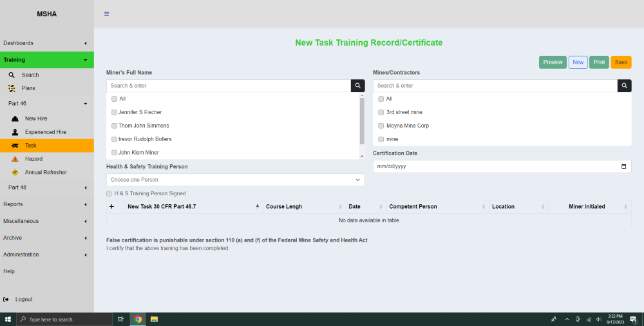Show hidden system tray icons
The image size is (644, 326).
point(567,319)
